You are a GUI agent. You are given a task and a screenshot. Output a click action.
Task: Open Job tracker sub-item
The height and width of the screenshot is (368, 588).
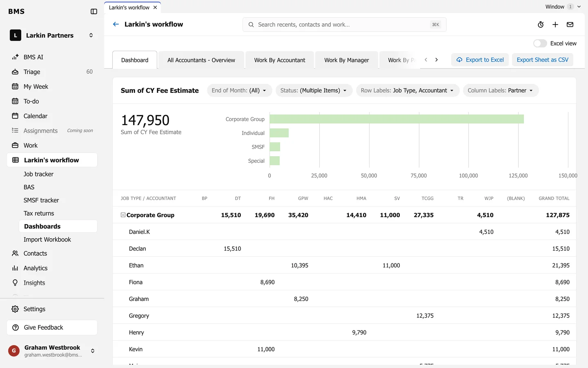(58, 174)
